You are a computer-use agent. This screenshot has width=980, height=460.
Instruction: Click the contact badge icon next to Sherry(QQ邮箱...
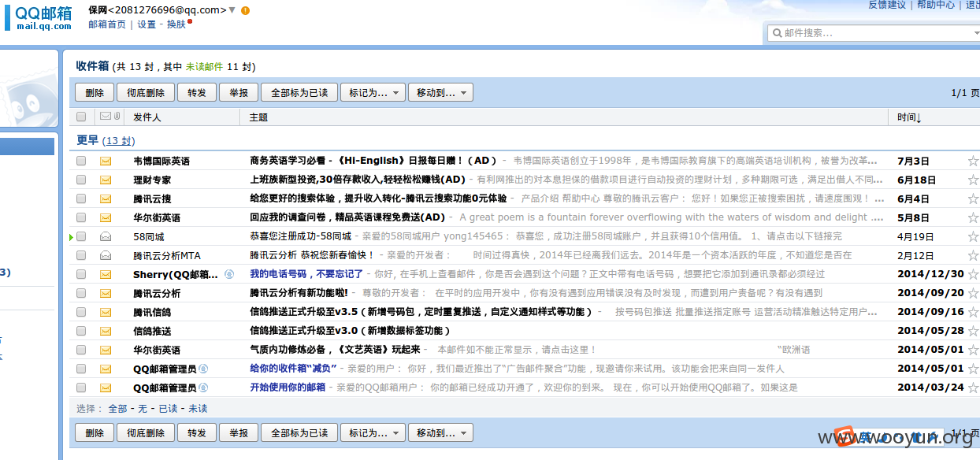click(229, 274)
